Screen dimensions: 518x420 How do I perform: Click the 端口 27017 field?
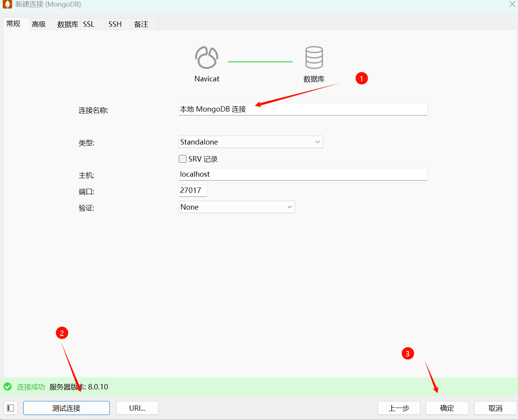click(193, 191)
